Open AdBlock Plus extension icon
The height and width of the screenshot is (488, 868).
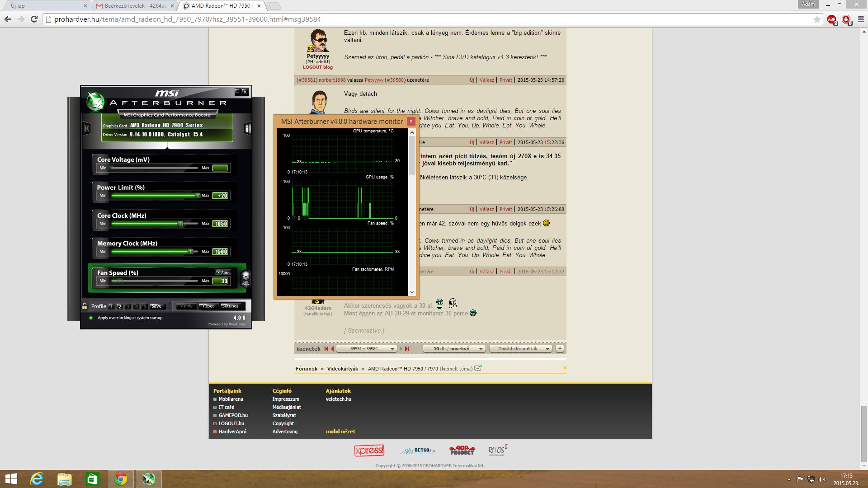(831, 19)
